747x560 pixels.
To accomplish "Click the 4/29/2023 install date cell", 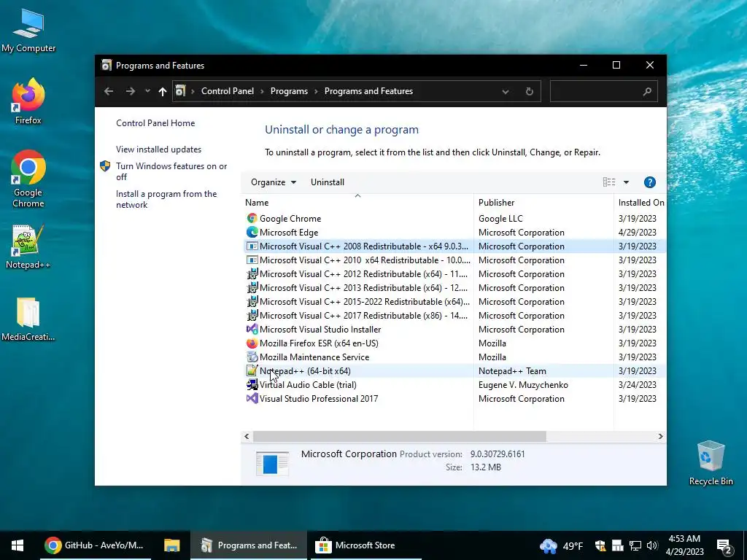I will pyautogui.click(x=638, y=233).
